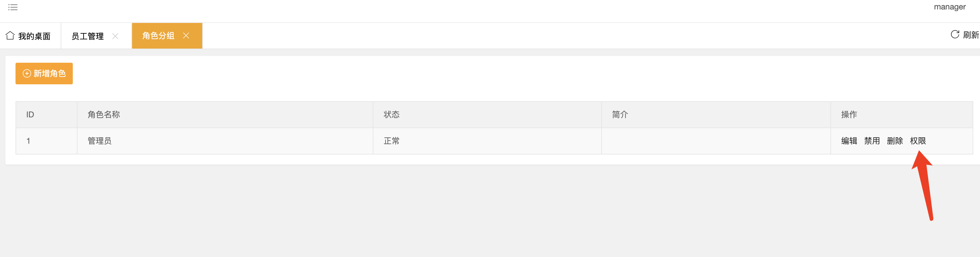Add a new role via 新增角色
980x257 pixels.
(x=44, y=74)
